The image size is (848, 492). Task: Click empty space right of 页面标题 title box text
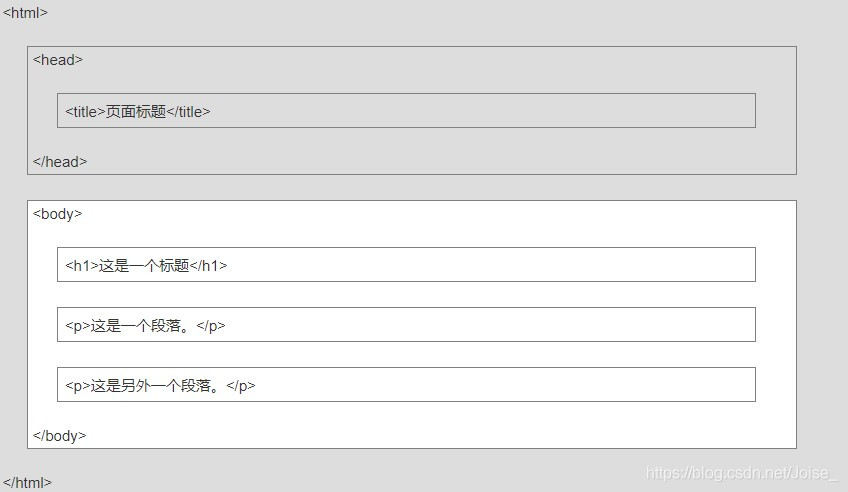point(480,112)
